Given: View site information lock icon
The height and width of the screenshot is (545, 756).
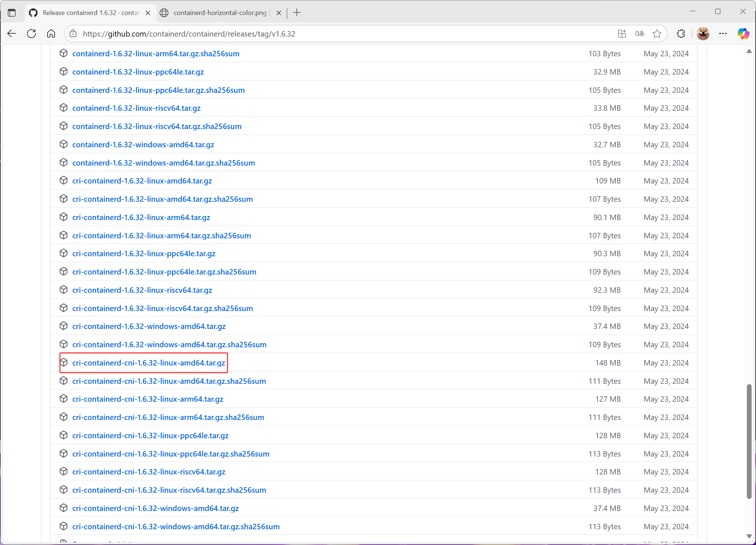Looking at the screenshot, I should click(73, 34).
